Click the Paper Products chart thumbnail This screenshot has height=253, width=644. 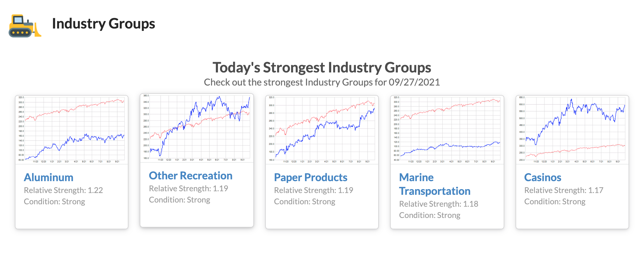322,130
